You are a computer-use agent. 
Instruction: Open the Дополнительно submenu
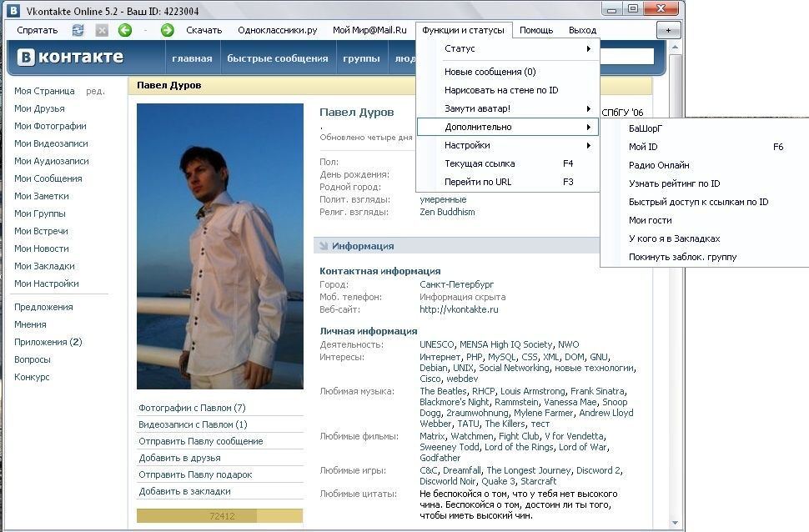[x=508, y=127]
